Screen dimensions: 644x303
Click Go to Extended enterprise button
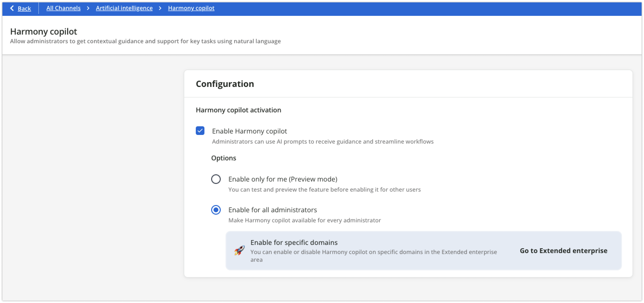tap(563, 251)
